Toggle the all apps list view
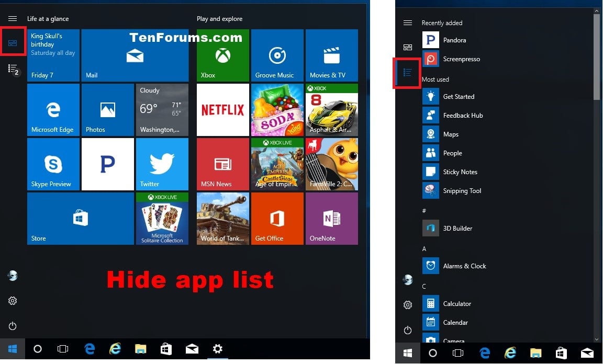The height and width of the screenshot is (364, 603). [x=407, y=73]
